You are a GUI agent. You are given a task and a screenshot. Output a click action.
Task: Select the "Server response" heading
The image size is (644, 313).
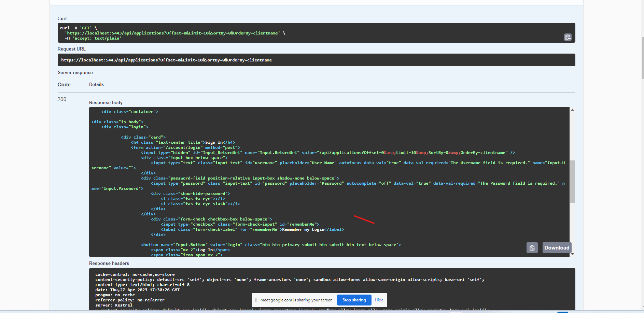[75, 73]
